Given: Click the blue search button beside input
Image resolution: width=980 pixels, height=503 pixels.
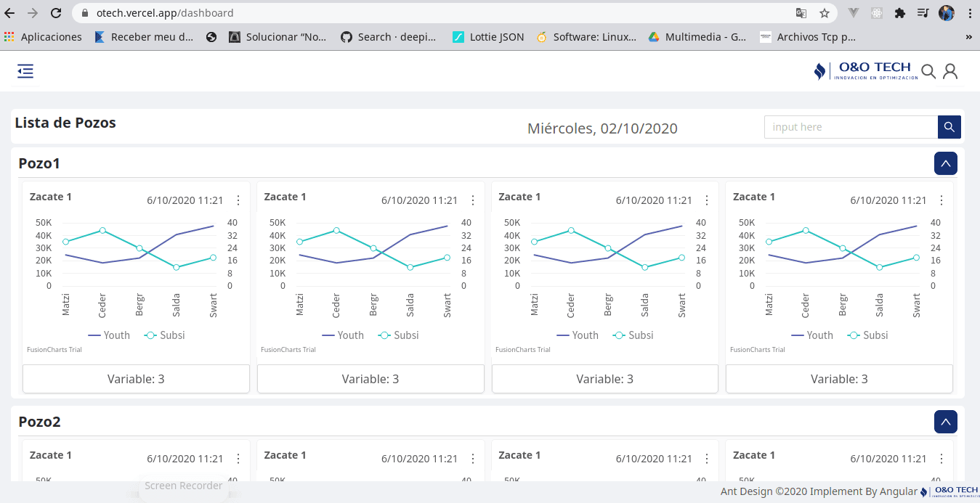Looking at the screenshot, I should (x=949, y=127).
